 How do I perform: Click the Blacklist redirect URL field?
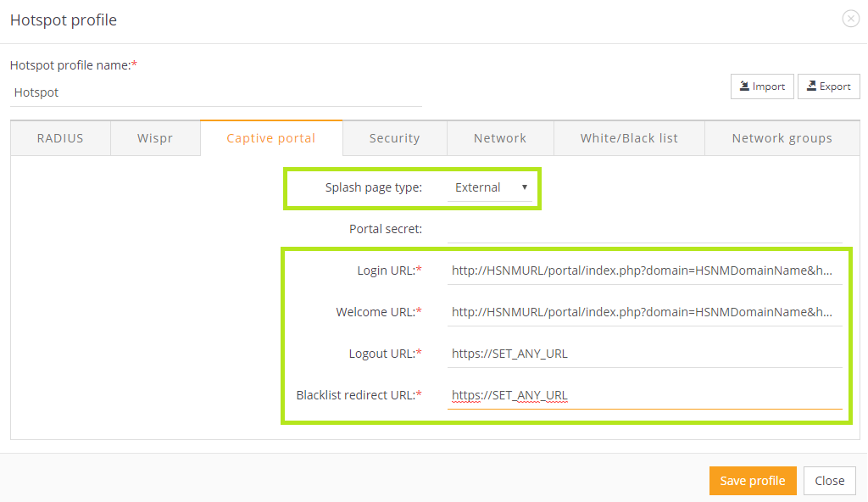pyautogui.click(x=644, y=395)
